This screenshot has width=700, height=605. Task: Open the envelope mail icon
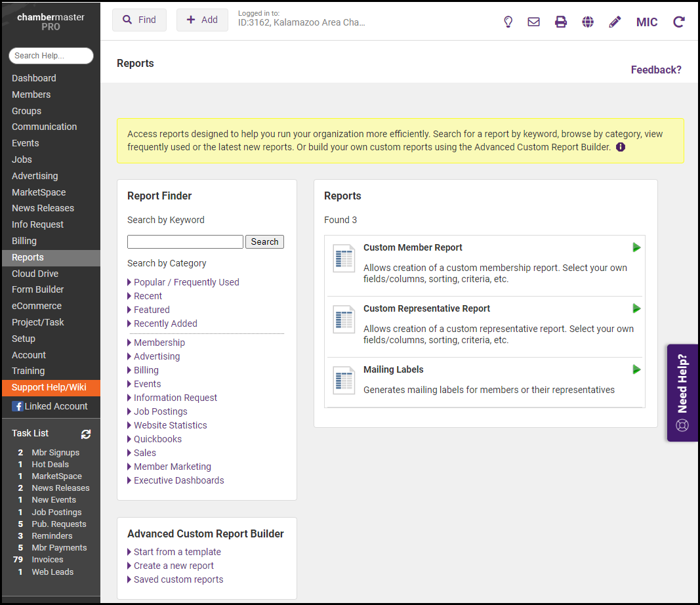pos(534,22)
